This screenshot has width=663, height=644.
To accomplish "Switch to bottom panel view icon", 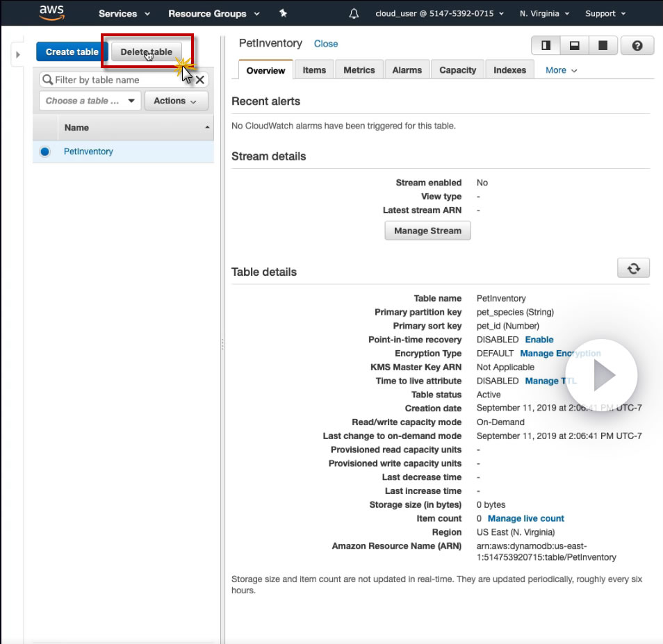I will (574, 45).
